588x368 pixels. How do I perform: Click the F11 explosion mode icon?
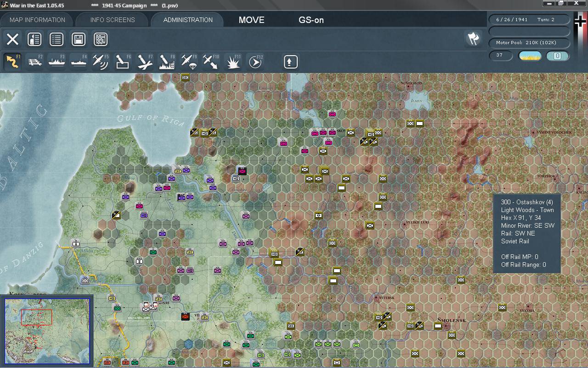click(x=233, y=62)
